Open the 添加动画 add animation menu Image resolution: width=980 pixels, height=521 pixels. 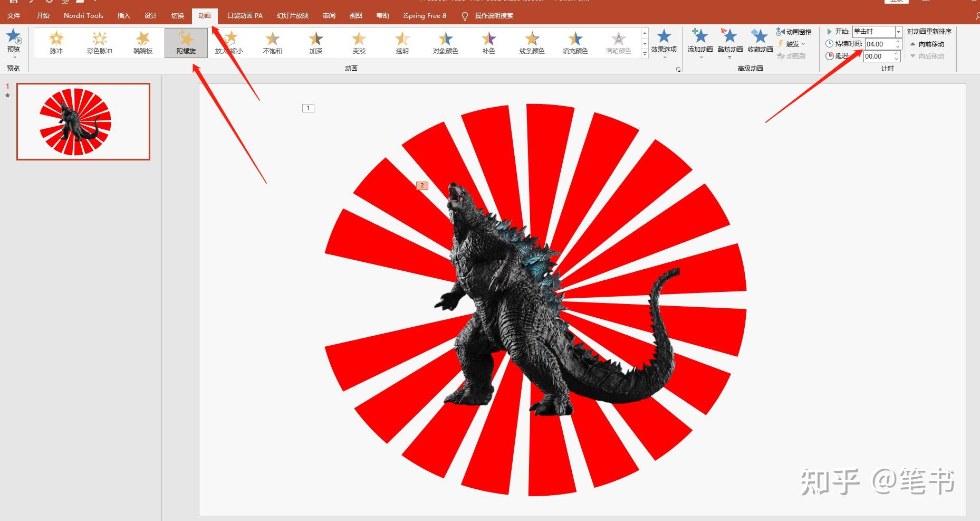pyautogui.click(x=700, y=43)
